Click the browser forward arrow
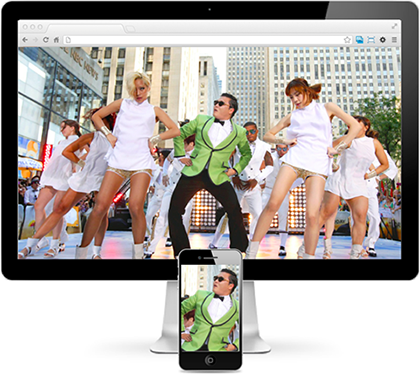Screen dimensions: 420x375 click(x=35, y=40)
